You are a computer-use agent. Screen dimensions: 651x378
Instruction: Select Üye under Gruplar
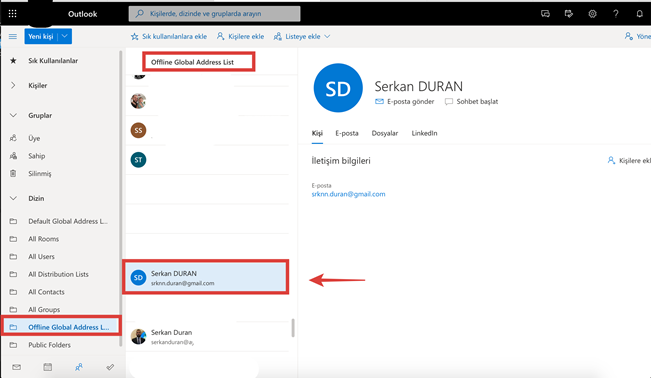pos(34,138)
